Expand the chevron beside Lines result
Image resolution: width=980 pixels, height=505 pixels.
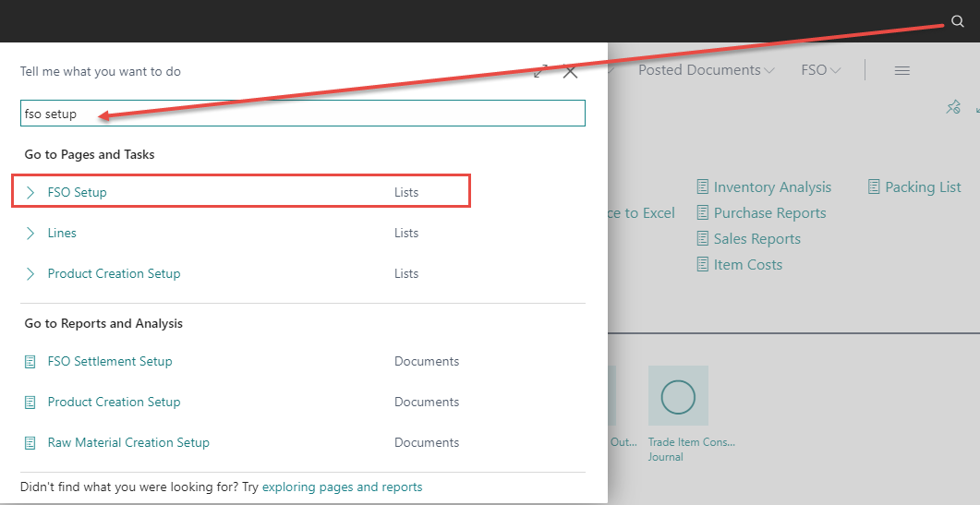(x=30, y=233)
